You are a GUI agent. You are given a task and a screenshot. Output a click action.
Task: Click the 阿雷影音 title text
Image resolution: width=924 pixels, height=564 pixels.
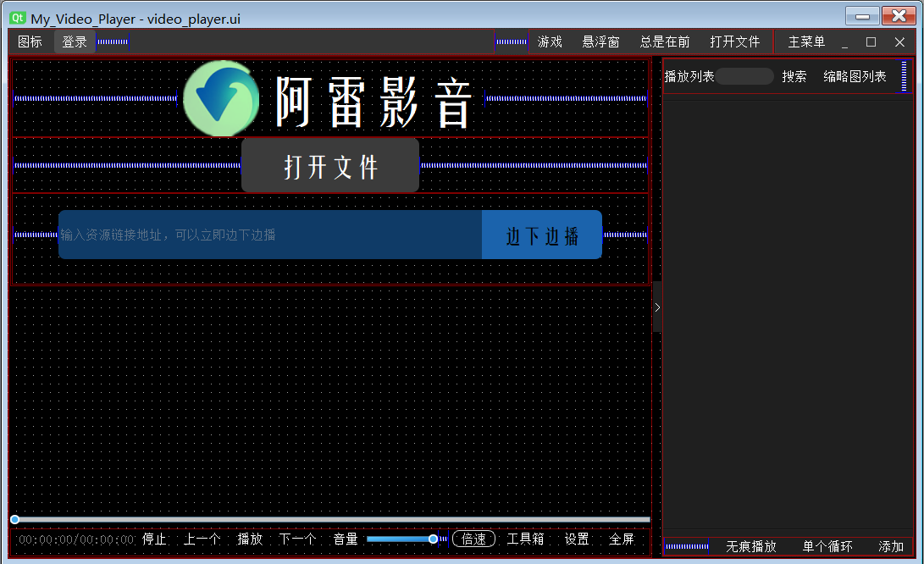click(x=374, y=102)
